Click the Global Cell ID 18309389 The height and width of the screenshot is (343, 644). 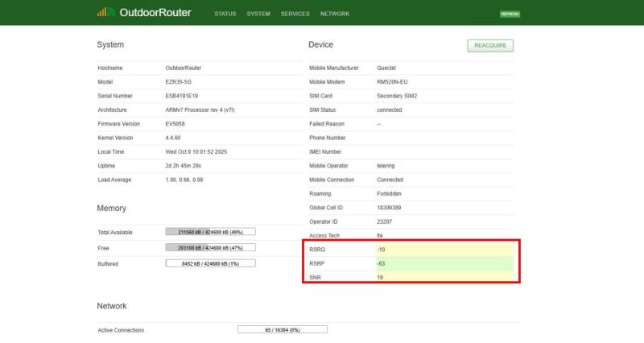(390, 208)
